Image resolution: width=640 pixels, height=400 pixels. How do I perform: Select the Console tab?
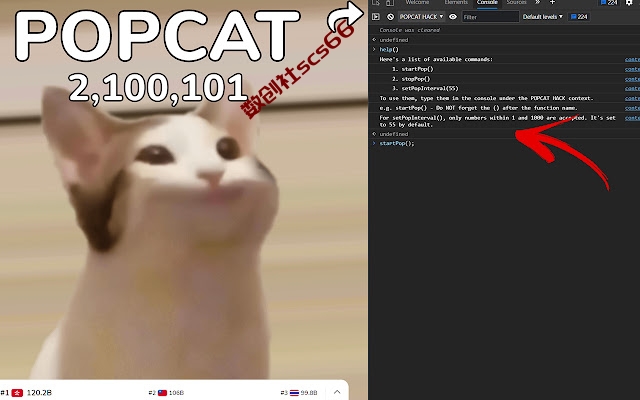coord(487,2)
